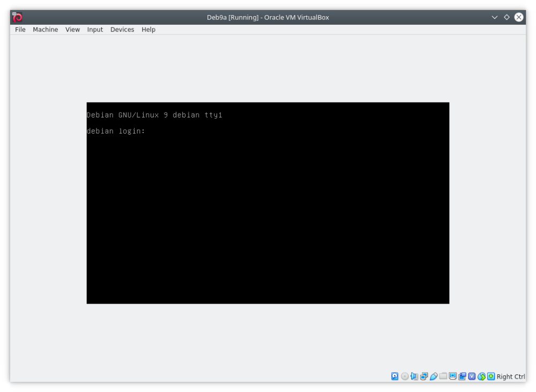The height and width of the screenshot is (392, 536).
Task: Click the Right Ctrl host key label
Action: [511, 376]
